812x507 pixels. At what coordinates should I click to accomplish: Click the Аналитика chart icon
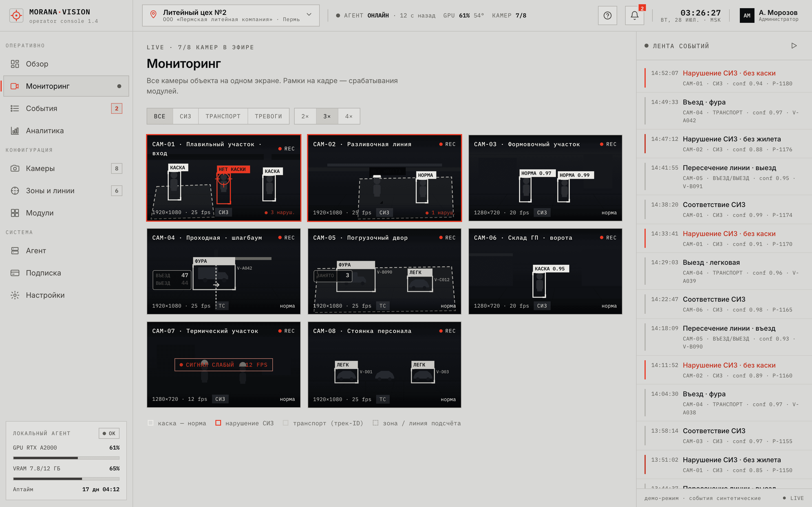pos(15,131)
